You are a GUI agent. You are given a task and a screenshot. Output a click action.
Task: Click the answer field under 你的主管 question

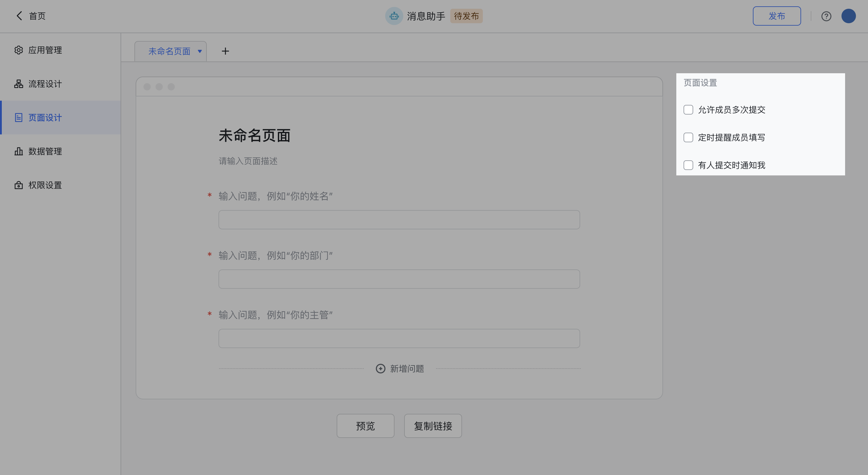(x=399, y=338)
